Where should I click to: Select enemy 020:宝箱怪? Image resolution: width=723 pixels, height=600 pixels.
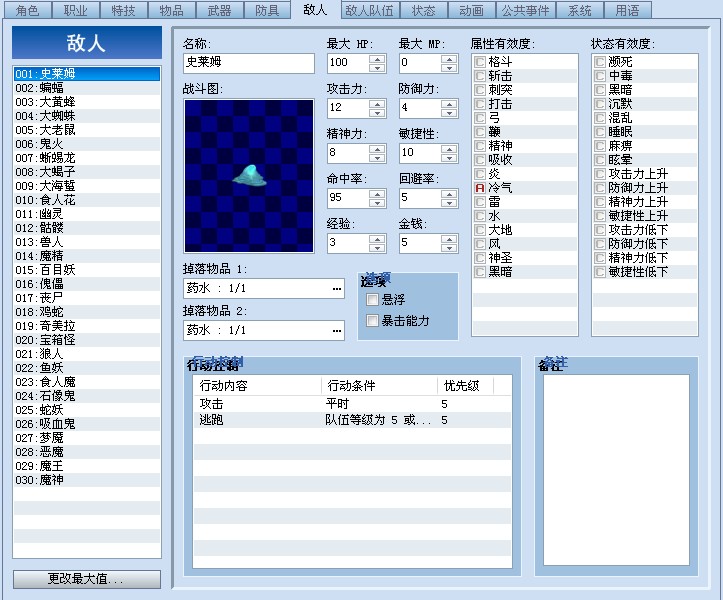click(x=87, y=340)
